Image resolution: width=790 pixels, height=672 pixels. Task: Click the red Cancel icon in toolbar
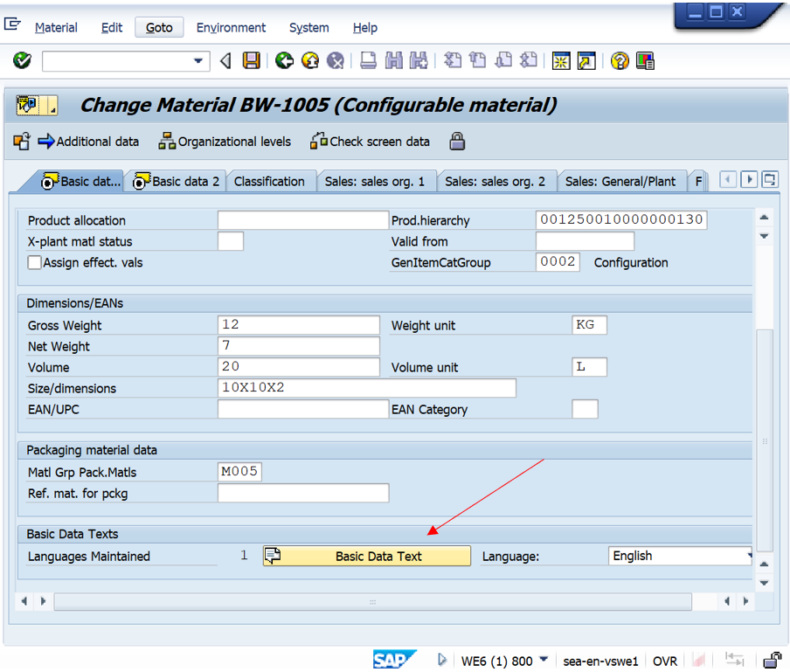coord(336,60)
